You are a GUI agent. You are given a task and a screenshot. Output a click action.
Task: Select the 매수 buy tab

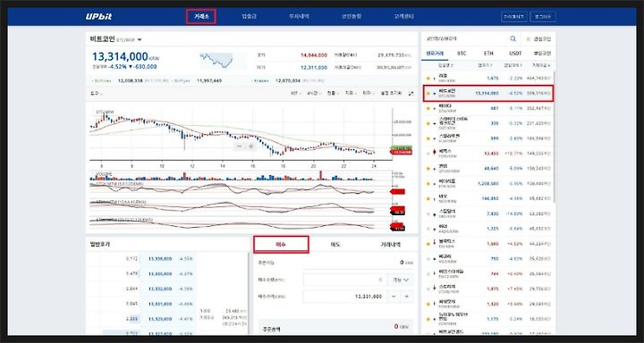tap(281, 245)
